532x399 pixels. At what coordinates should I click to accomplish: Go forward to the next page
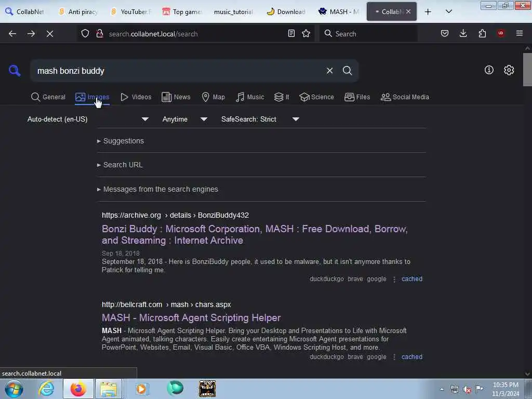(31, 34)
